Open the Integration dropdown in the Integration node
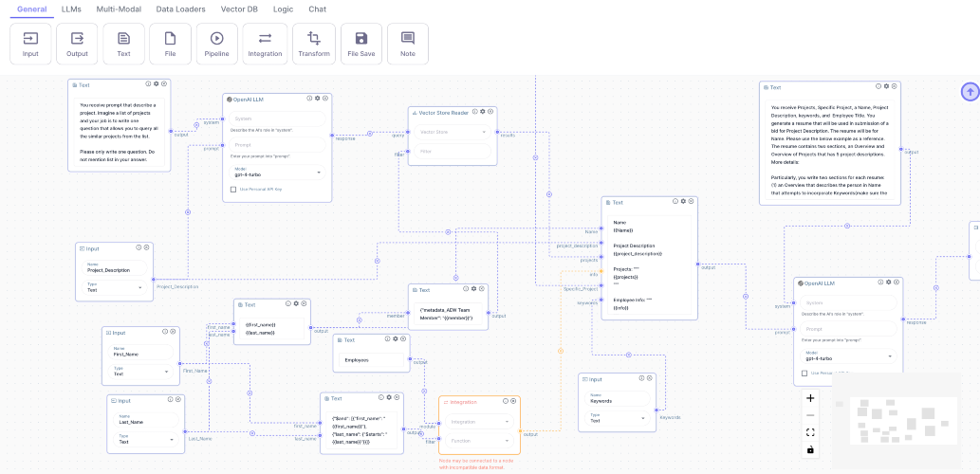Image resolution: width=980 pixels, height=474 pixels. pos(479,422)
